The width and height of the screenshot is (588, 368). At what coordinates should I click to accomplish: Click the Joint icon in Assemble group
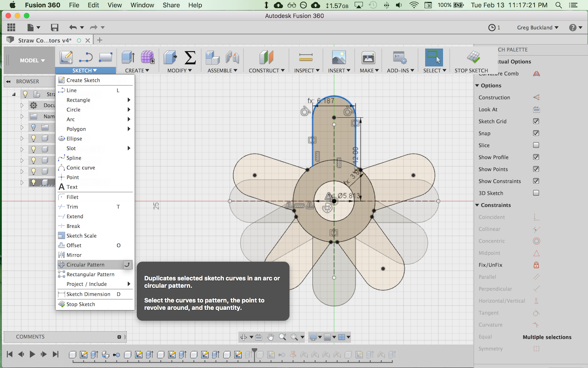(x=232, y=57)
